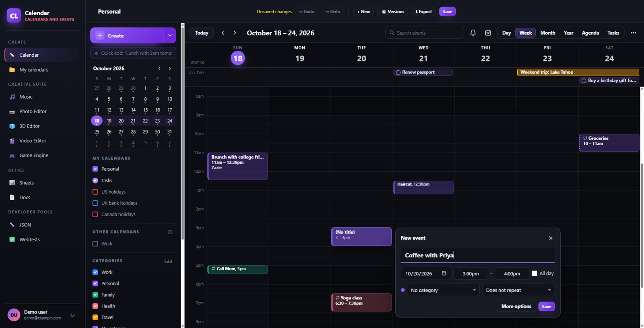644x328 pixels.
Task: Enable US holidays calendar
Action: click(95, 192)
